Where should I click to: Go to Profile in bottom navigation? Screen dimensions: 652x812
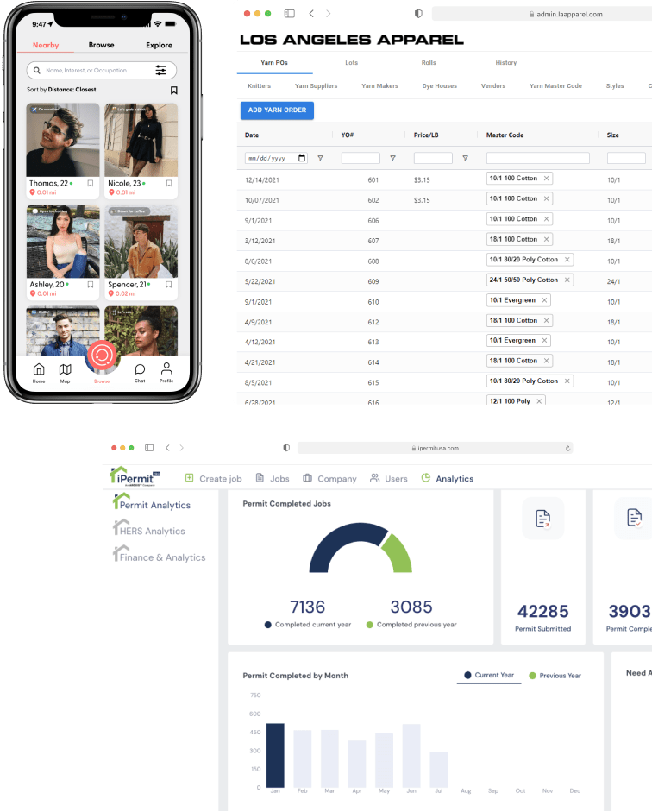click(166, 371)
